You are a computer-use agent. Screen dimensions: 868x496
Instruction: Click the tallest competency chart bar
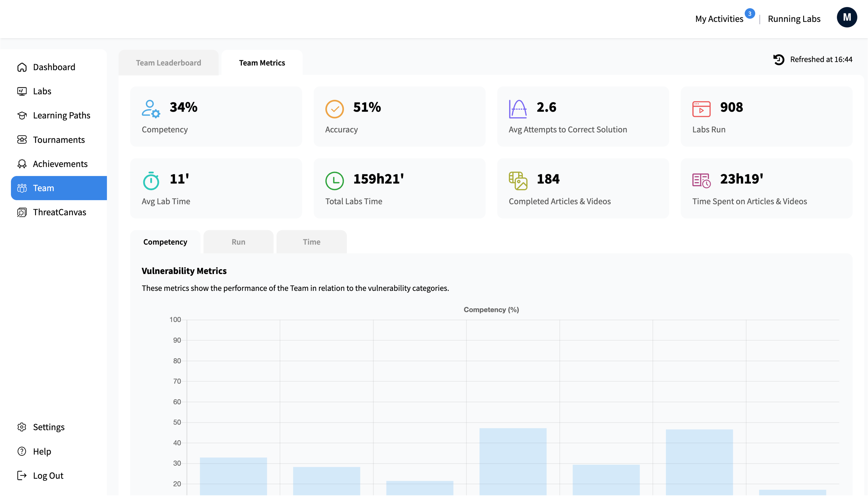513,462
